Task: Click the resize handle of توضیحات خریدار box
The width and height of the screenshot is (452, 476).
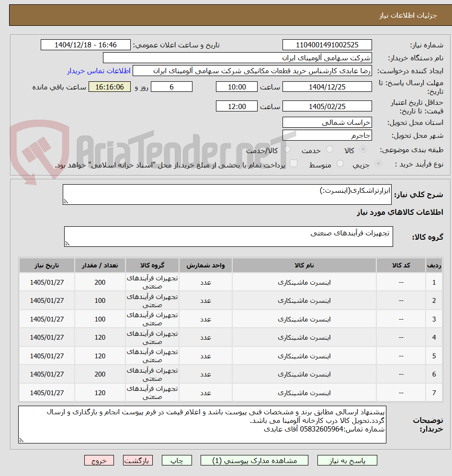Action: coord(21,440)
